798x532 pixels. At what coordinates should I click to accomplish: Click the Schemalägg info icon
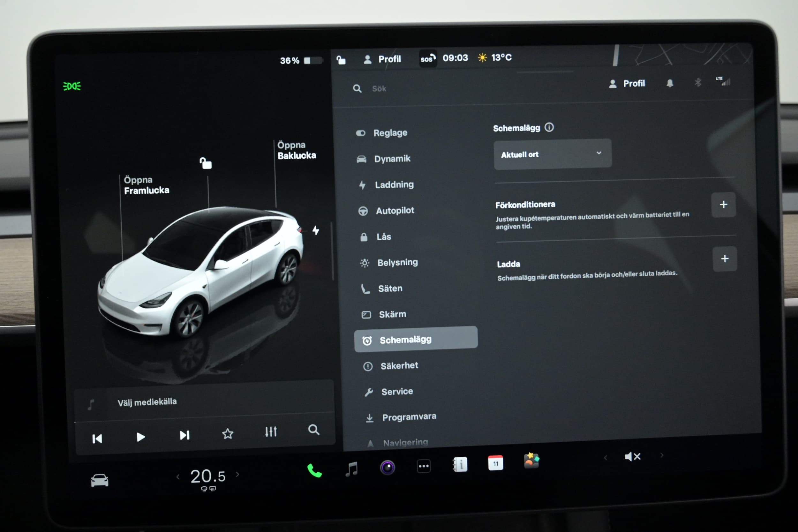point(549,127)
